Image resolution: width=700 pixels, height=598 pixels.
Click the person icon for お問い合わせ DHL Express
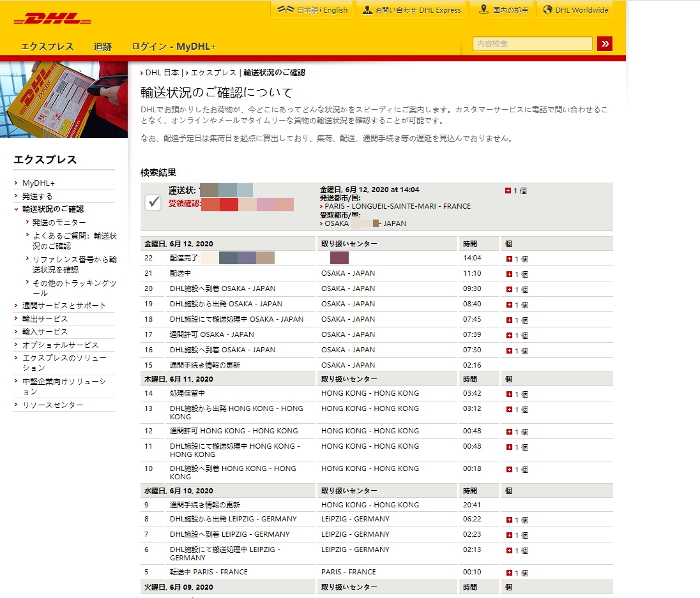pyautogui.click(x=367, y=10)
